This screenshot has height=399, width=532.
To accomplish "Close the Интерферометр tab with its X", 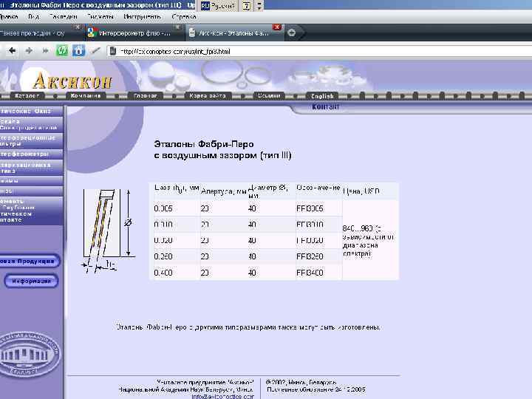I will pyautogui.click(x=177, y=27).
